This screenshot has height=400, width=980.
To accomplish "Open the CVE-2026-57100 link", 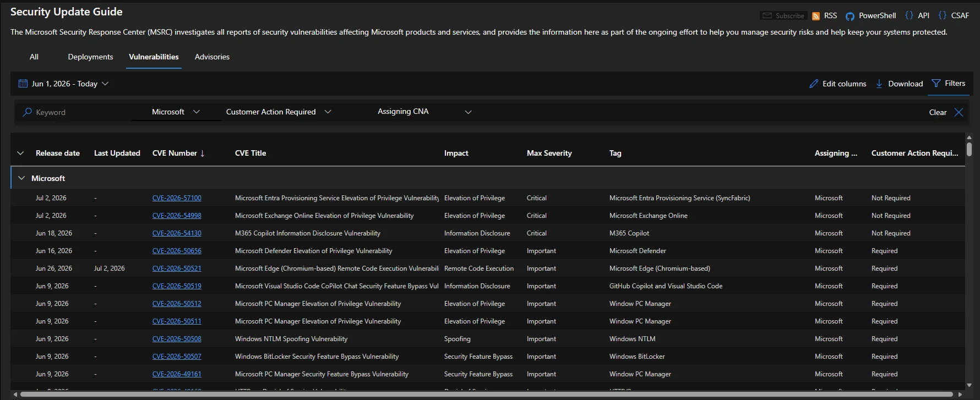I will [x=177, y=198].
